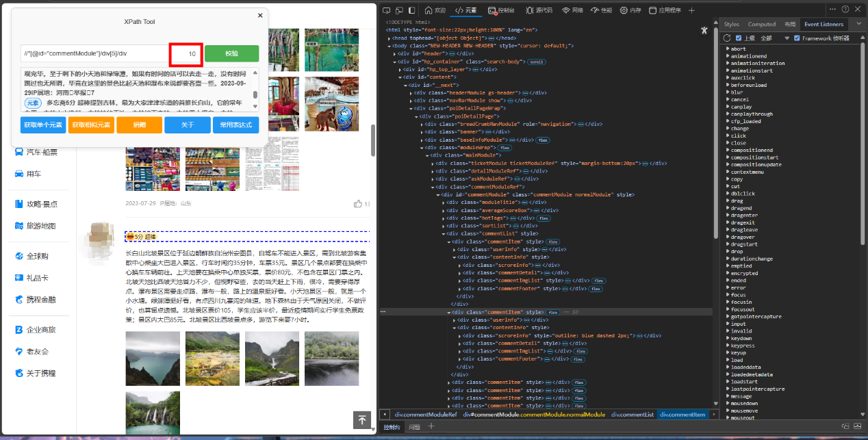
Task: Open DevTools more options ellipsis menu
Action: pos(831,10)
